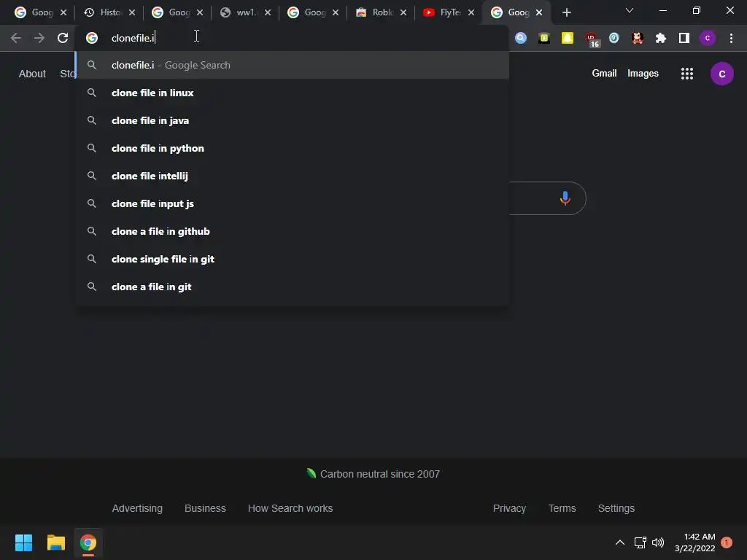This screenshot has height=560, width=747.
Task: Open the Terms footer link
Action: click(x=562, y=508)
